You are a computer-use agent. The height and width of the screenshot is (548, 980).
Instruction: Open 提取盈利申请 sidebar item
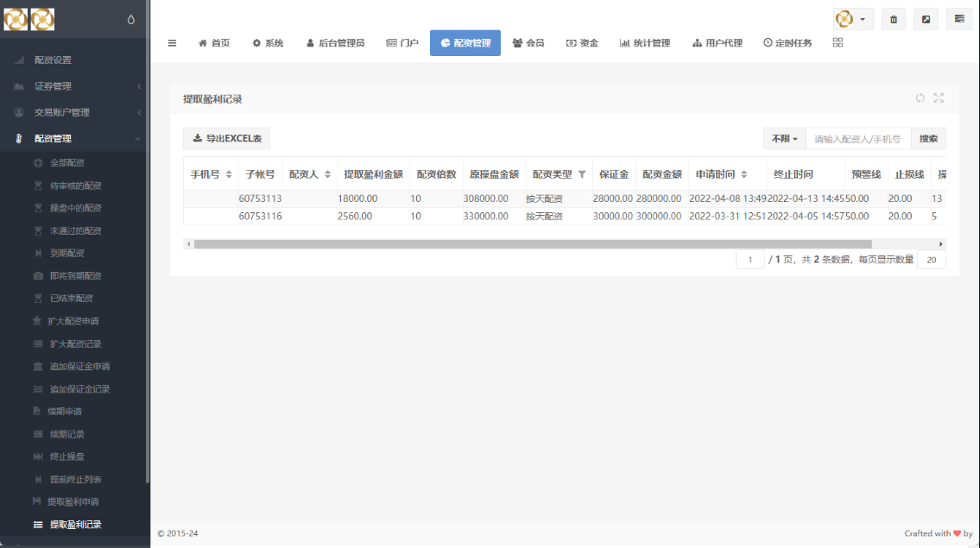[73, 501]
